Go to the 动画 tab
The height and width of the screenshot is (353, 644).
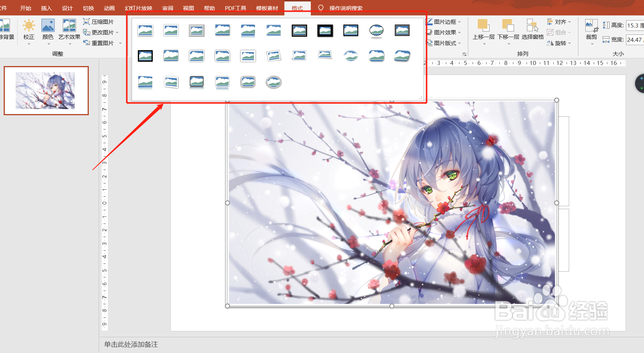point(109,8)
